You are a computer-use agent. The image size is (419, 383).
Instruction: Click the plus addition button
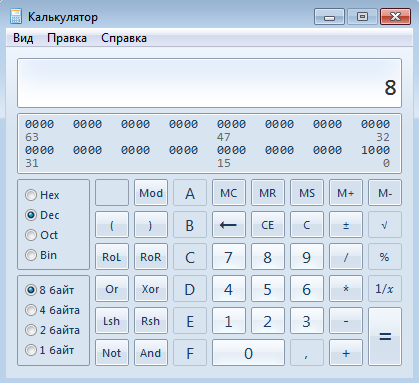pyautogui.click(x=346, y=353)
